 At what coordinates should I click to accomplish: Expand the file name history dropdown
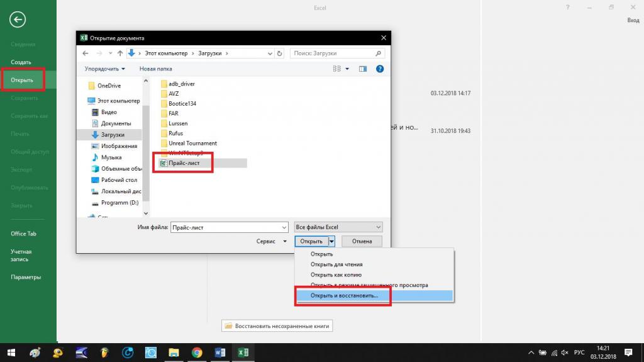pyautogui.click(x=284, y=227)
